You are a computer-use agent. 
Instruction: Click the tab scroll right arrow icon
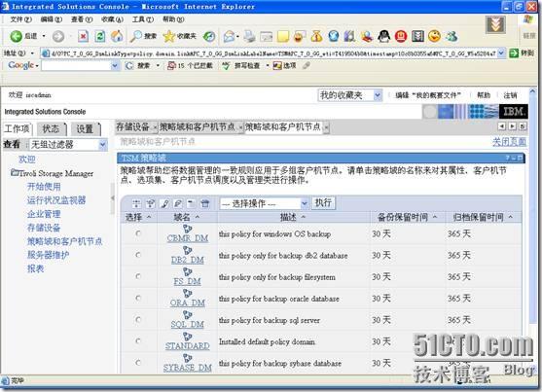point(512,126)
